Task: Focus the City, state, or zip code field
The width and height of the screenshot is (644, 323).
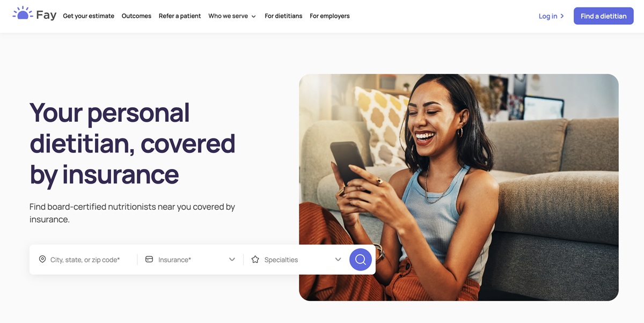Action: (85, 260)
